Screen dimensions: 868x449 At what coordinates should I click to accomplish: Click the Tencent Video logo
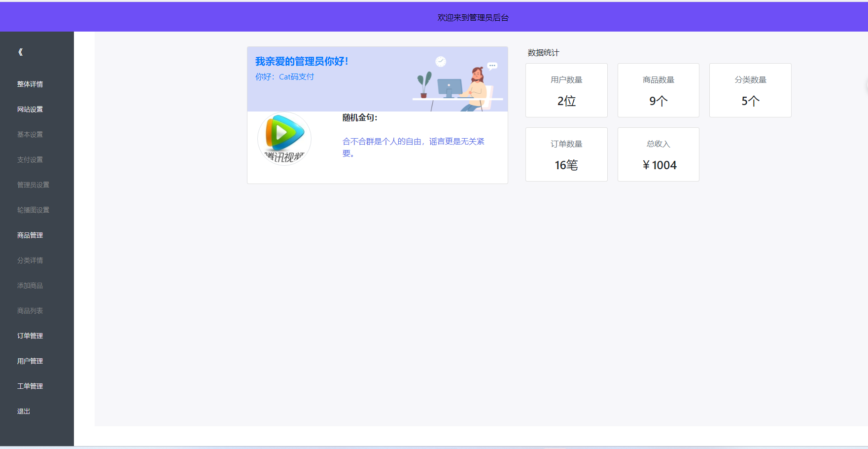click(284, 139)
